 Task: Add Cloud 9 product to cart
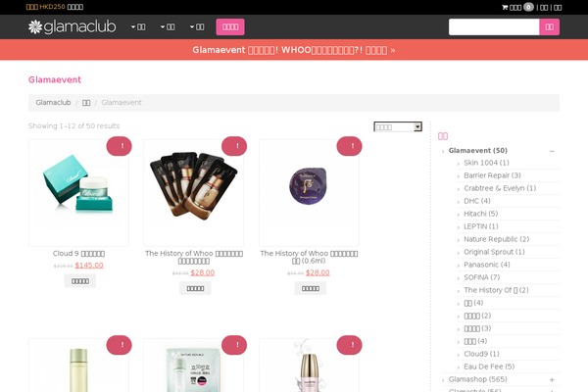click(80, 281)
